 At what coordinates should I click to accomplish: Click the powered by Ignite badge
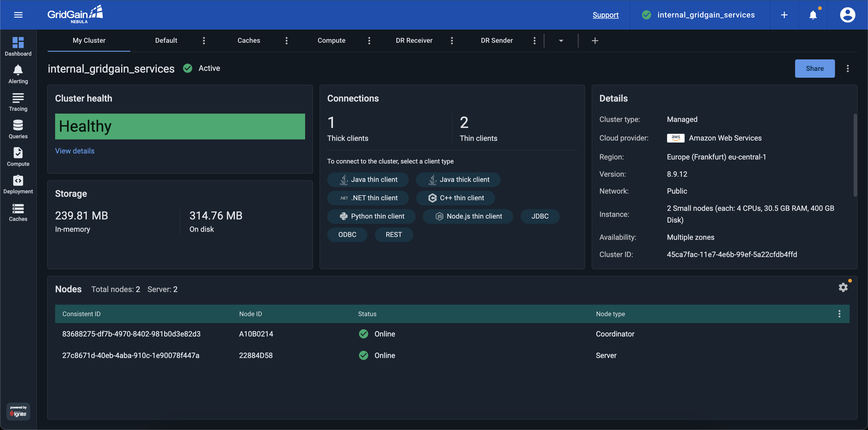tap(18, 411)
